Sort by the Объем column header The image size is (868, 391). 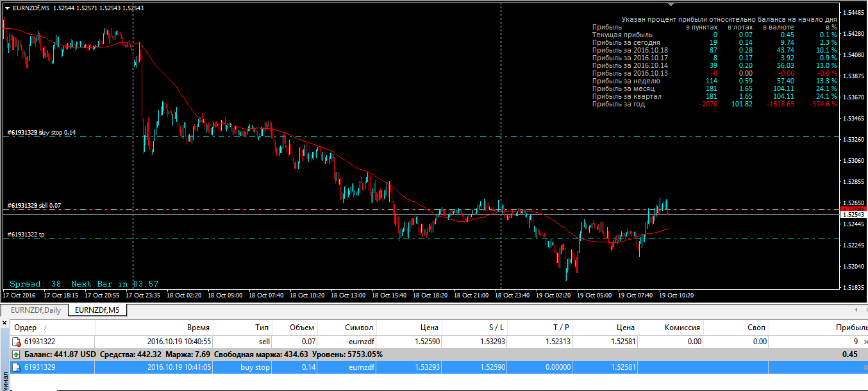(294, 328)
